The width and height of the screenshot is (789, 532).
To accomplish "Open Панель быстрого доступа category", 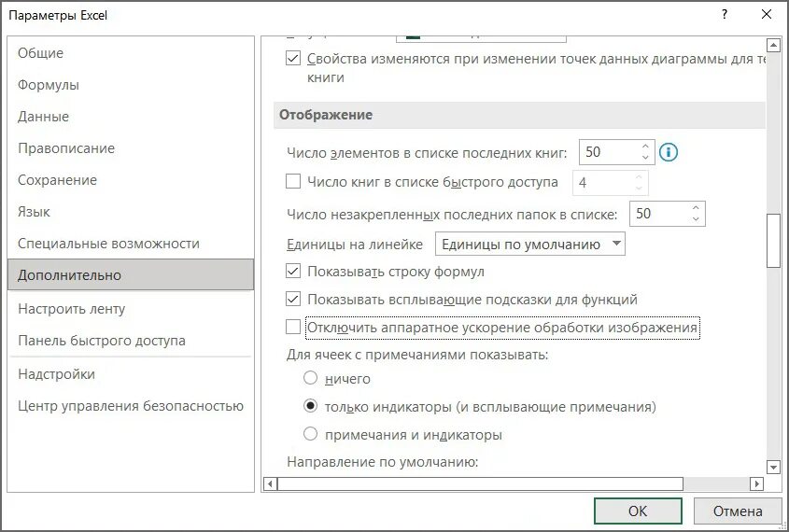I will (x=131, y=340).
